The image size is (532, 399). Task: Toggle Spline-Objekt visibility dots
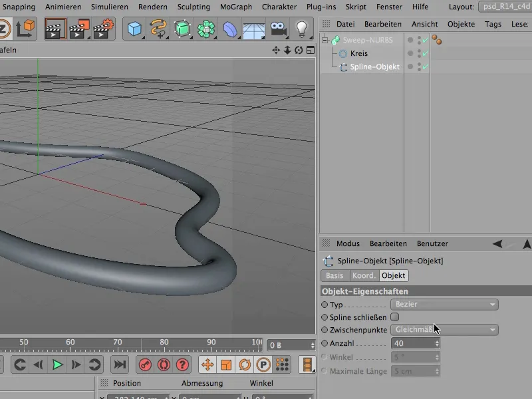420,67
